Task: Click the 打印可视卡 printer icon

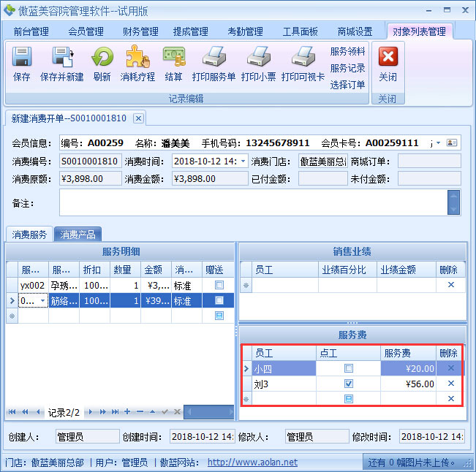Action: pyautogui.click(x=303, y=56)
